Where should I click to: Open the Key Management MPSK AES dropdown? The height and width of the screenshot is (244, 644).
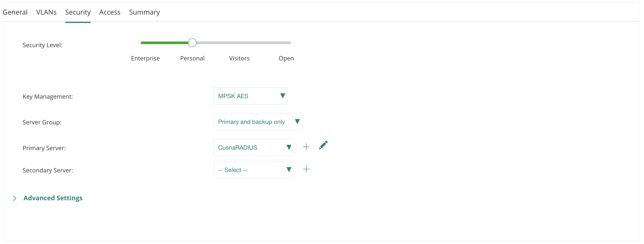pyautogui.click(x=251, y=96)
